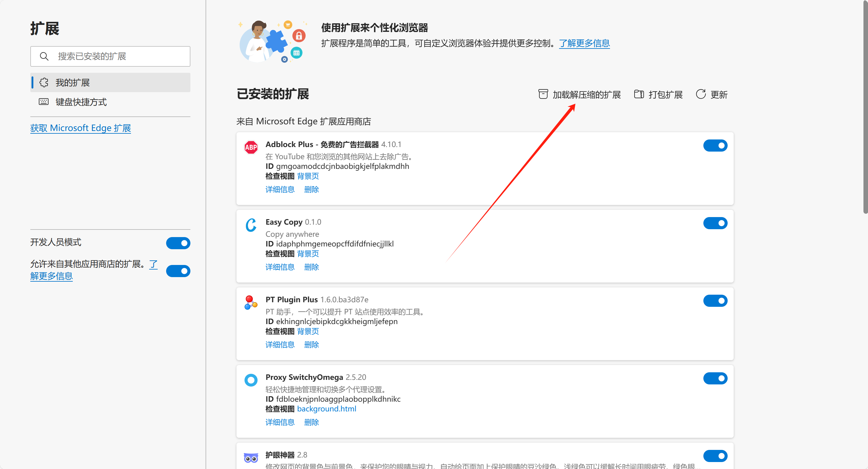Open PT Plugin Plus 详细信息
The width and height of the screenshot is (868, 469).
[280, 345]
